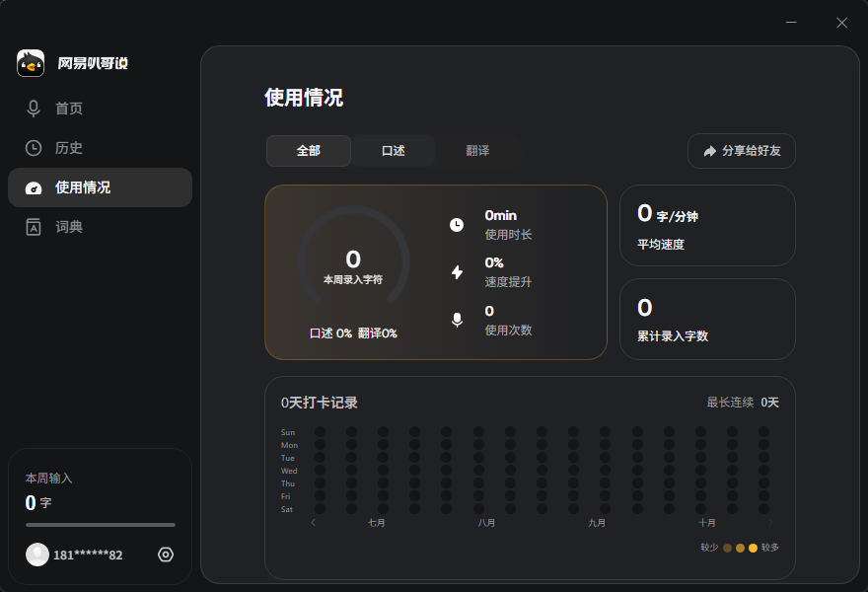The image size is (868, 592).
Task: Click the user avatar picture
Action: tap(37, 555)
